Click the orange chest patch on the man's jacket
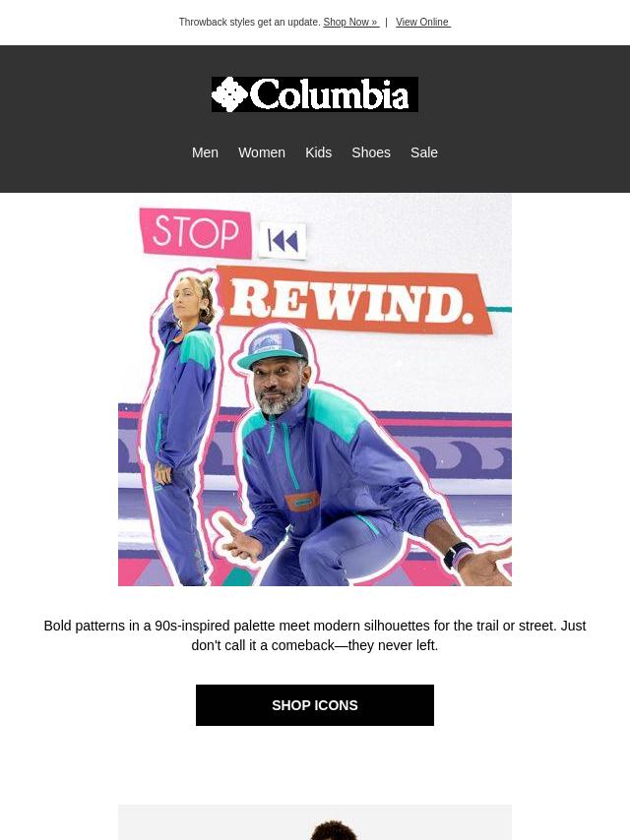Screen dimensions: 630x840 302,502
